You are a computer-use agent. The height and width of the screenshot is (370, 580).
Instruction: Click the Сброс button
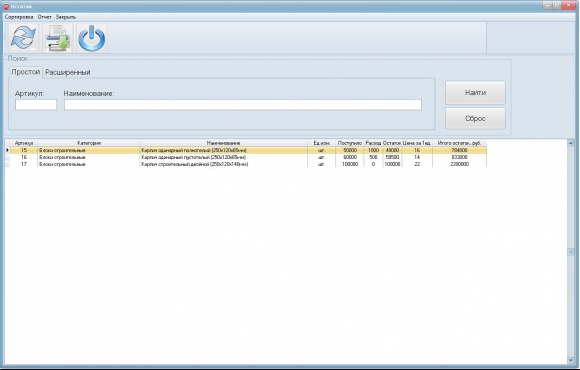[475, 118]
